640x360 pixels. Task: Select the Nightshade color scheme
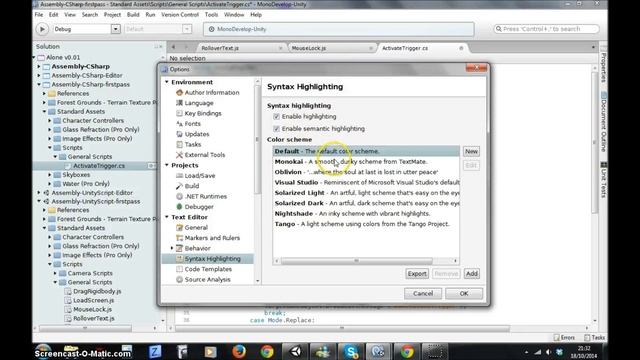pos(366,214)
